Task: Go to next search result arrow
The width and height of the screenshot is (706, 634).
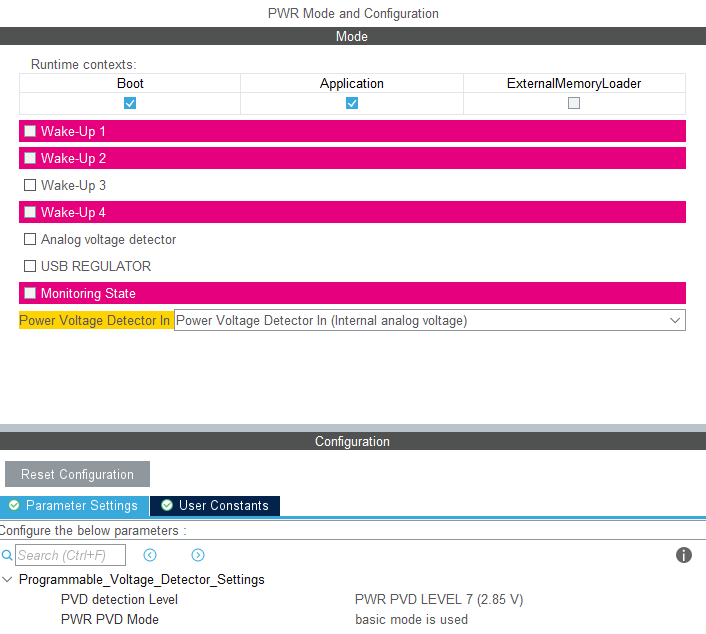Action: pyautogui.click(x=198, y=555)
